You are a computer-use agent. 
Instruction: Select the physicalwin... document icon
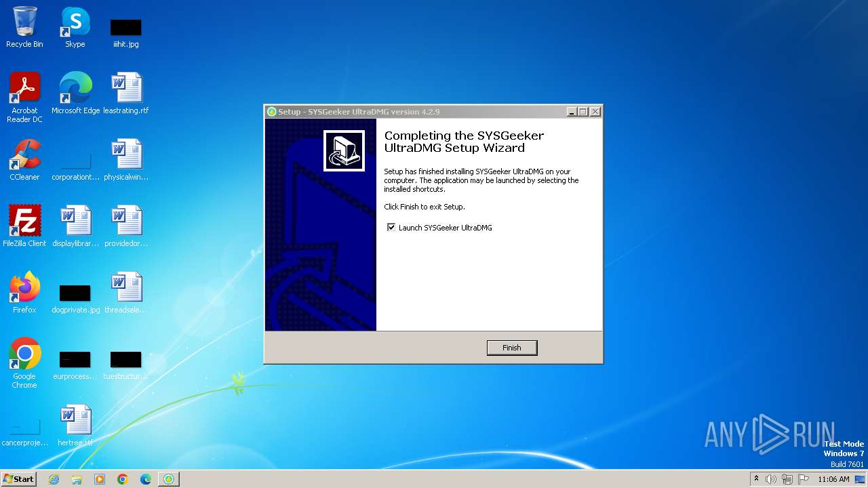[x=126, y=160]
